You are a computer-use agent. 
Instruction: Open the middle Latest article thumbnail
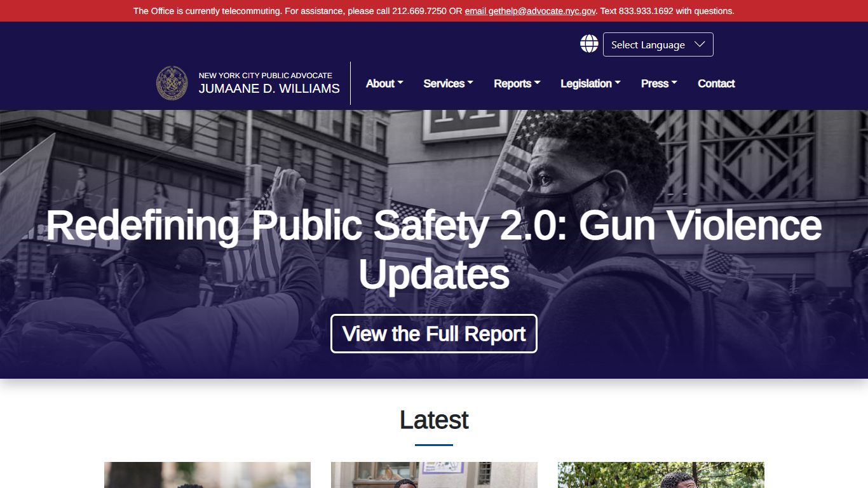[434, 475]
